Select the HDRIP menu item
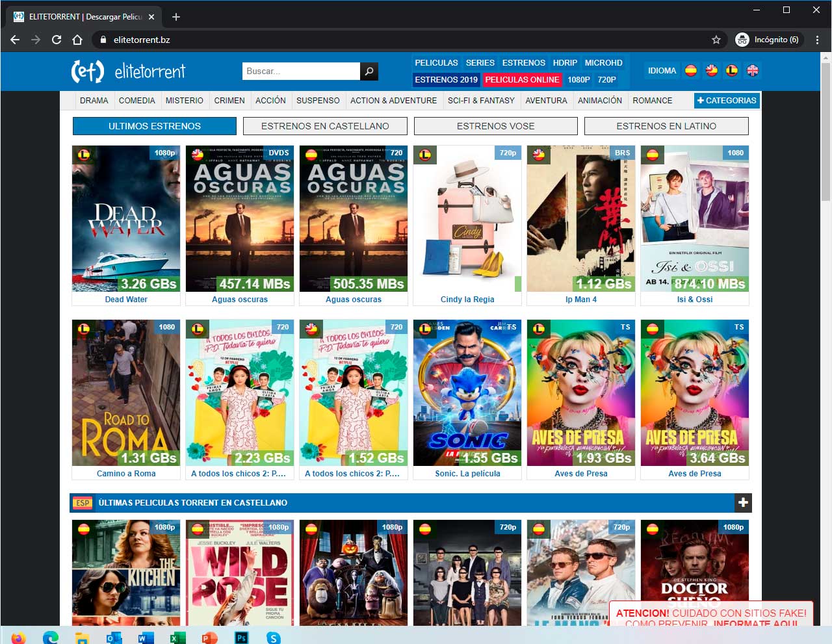The height and width of the screenshot is (644, 832). (x=565, y=63)
